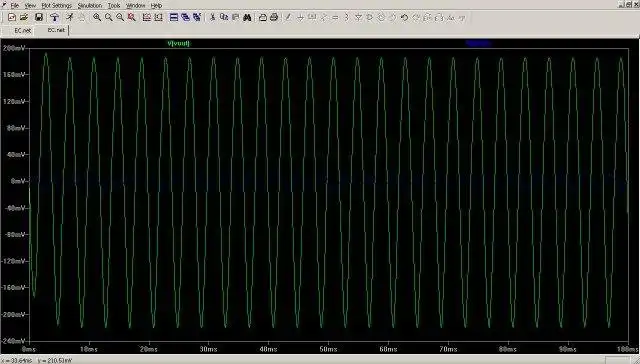640x364 pixels.
Task: Click the Paste toolbar icon
Action: pyautogui.click(x=235, y=17)
